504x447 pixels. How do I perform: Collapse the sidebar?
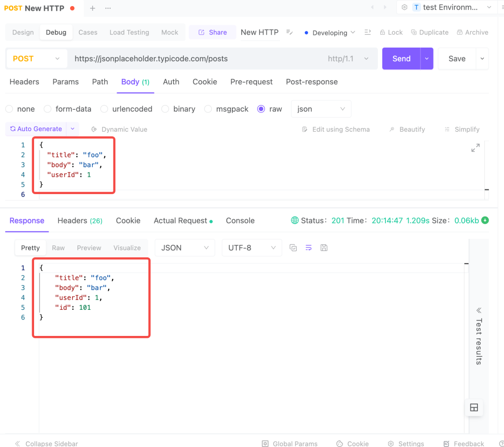[46, 443]
